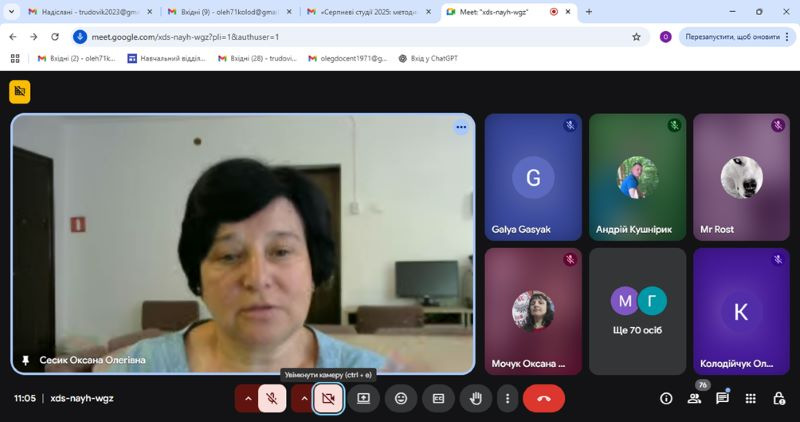This screenshot has width=800, height=422.
Task: Click the meeting code xds-nayh-wgz text
Action: 82,399
